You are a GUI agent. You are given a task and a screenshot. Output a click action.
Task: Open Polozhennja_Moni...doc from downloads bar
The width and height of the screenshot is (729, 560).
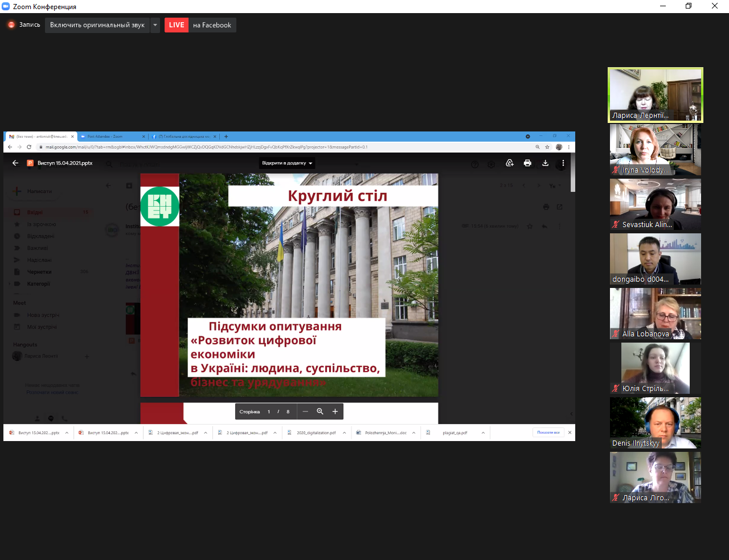[386, 433]
